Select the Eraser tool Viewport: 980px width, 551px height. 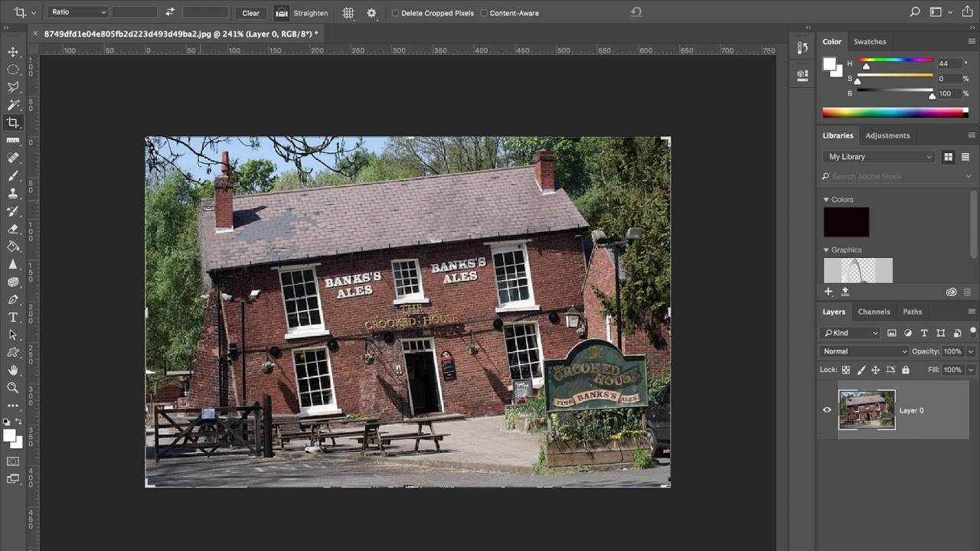tap(13, 229)
